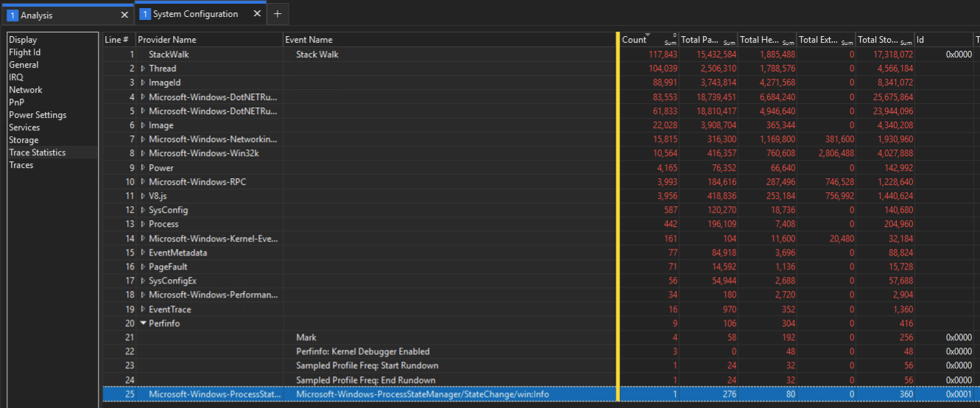Click value 17,318,072 in StackWalk row
Viewport: 980px width, 408px height.
[892, 54]
